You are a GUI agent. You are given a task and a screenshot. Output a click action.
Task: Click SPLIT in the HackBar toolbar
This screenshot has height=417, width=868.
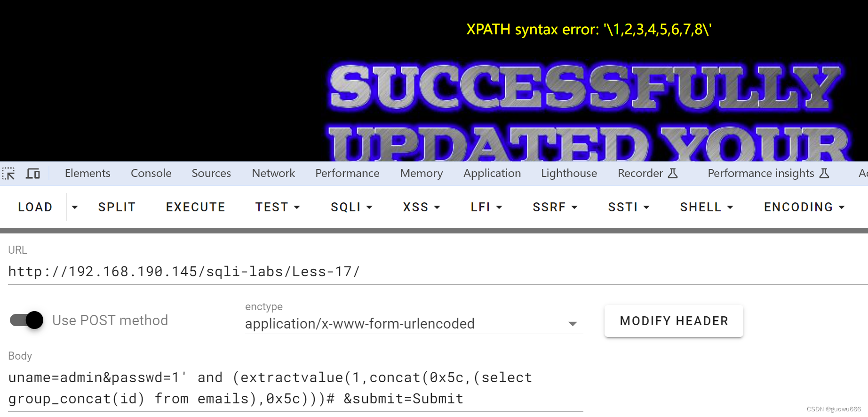click(x=117, y=207)
